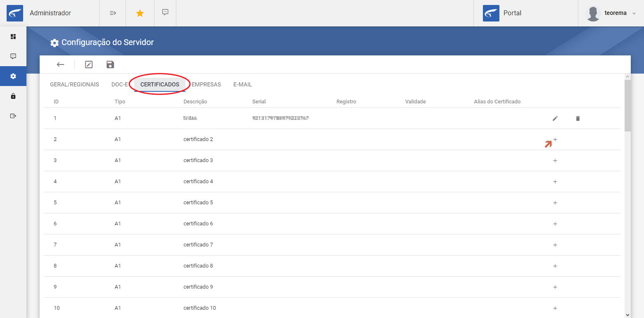Click the Serial column header

click(x=259, y=102)
